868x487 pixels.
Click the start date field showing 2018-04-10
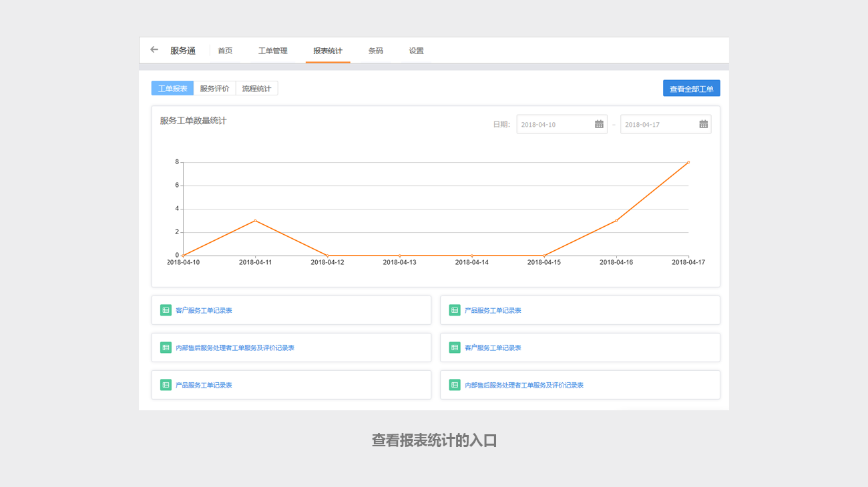(562, 124)
